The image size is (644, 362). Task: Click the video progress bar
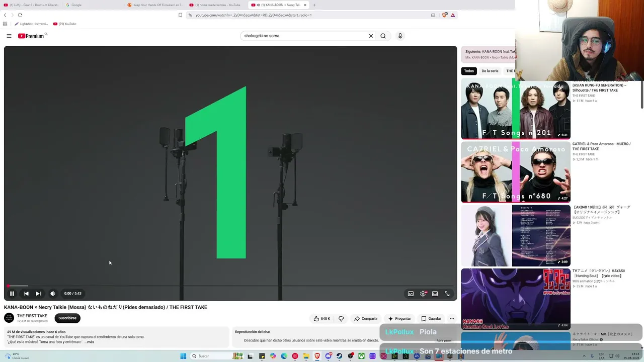(x=230, y=286)
